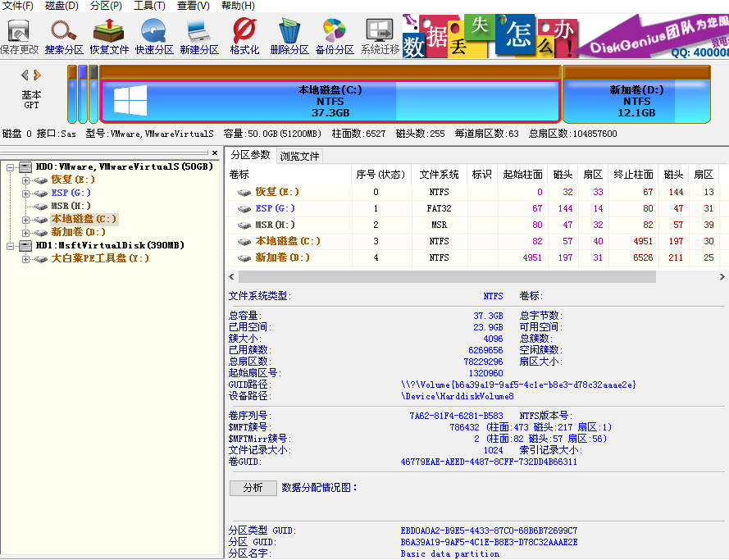Click drive icon of 恢复(E:) table row
729x560 pixels.
(x=244, y=192)
